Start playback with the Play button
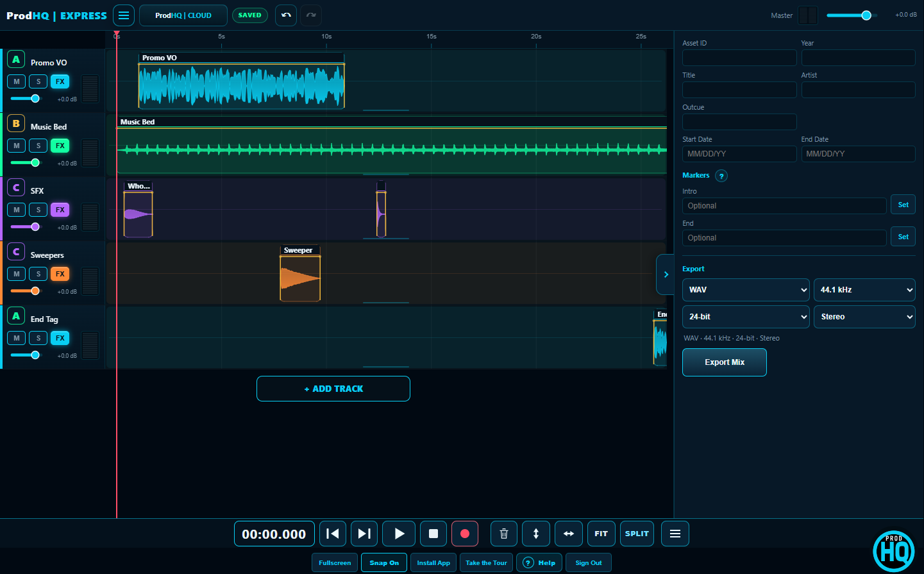 coord(399,534)
